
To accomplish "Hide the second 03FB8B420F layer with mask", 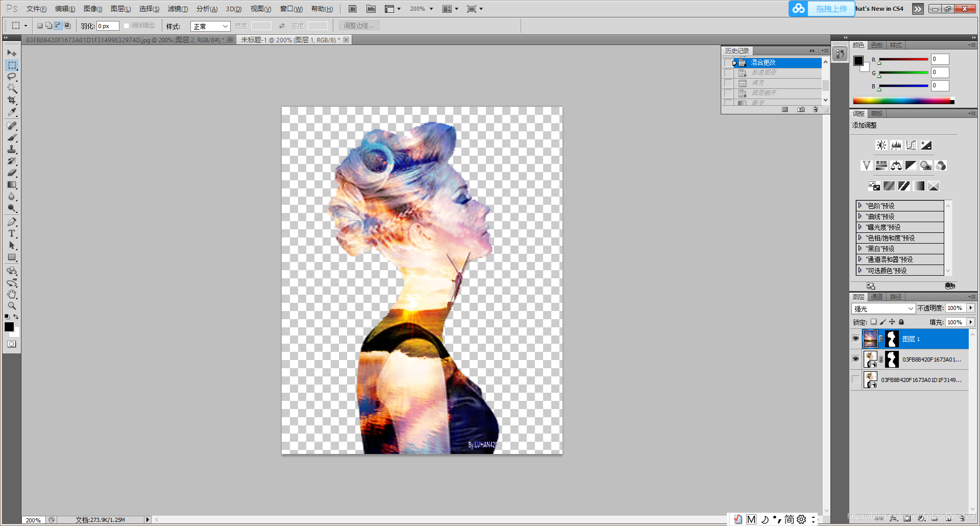I will point(855,359).
